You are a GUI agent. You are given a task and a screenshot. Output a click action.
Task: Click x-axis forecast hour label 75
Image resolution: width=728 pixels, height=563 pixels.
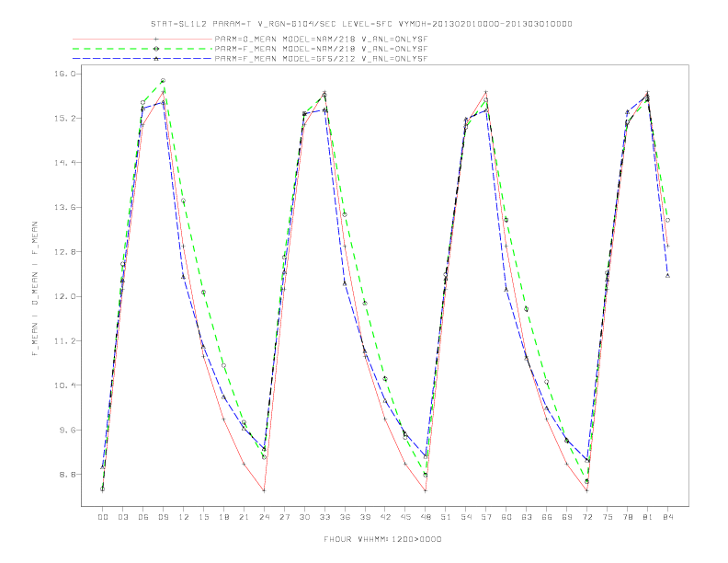point(608,517)
